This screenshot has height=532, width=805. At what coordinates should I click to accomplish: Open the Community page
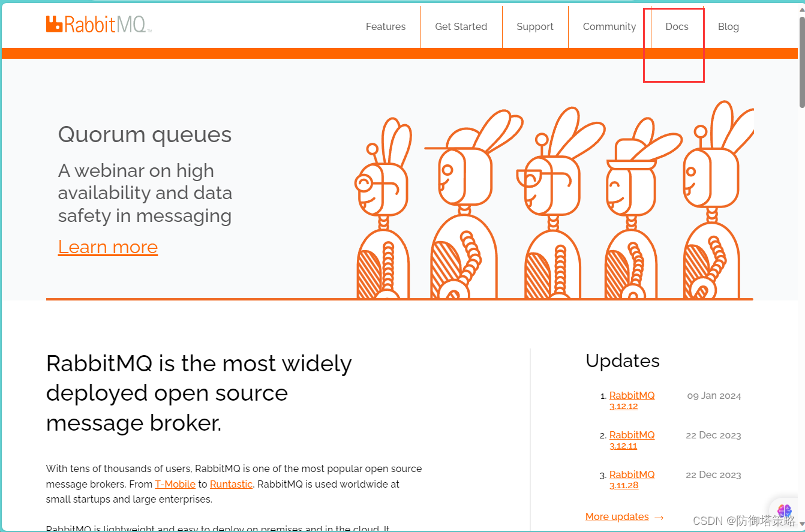(x=609, y=26)
